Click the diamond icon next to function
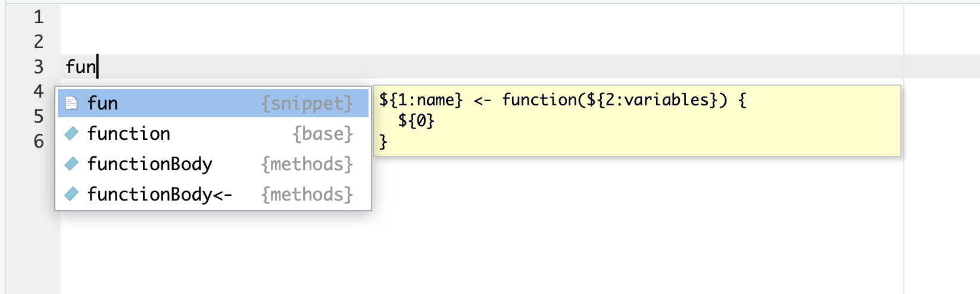This screenshot has width=980, height=294. (71, 133)
